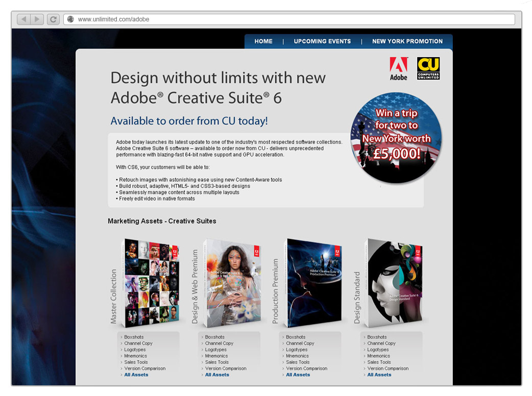Click 'Build robust, adaptive, HTML5-' bullet

183,186
